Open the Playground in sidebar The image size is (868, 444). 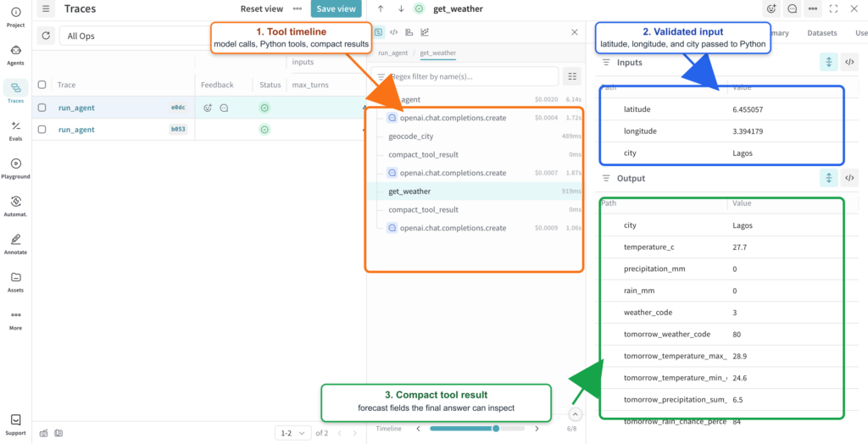tap(15, 168)
